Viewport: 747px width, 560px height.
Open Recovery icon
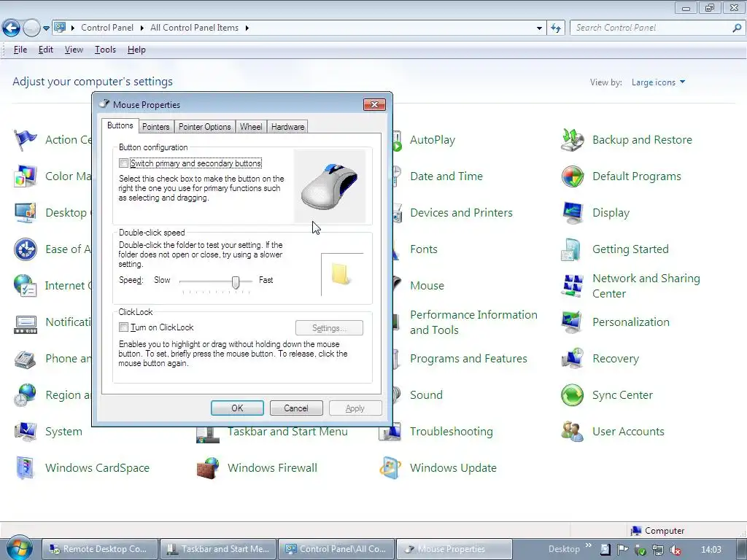[572, 359]
